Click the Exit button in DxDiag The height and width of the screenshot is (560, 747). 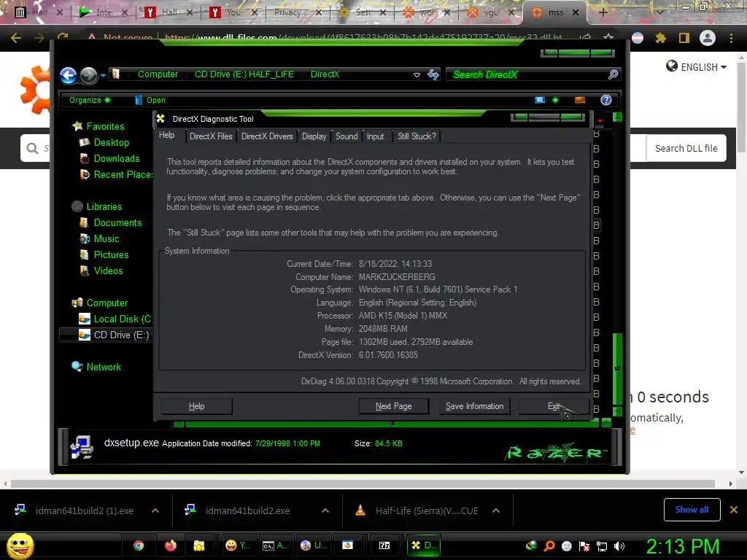click(x=554, y=406)
